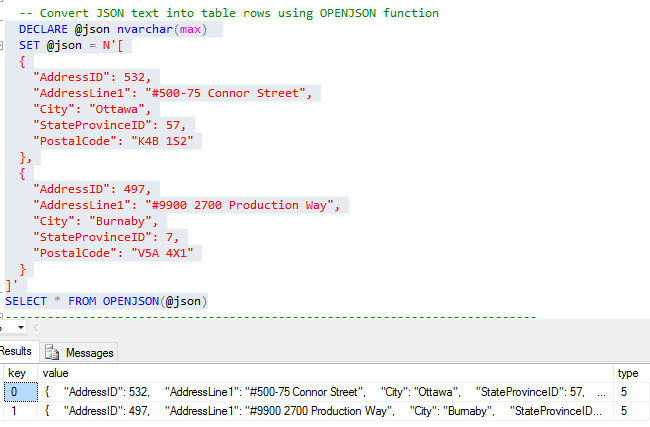The height and width of the screenshot is (427, 650).
Task: Click the "PostalCode": "K4B 1S2" line
Action: pos(110,140)
